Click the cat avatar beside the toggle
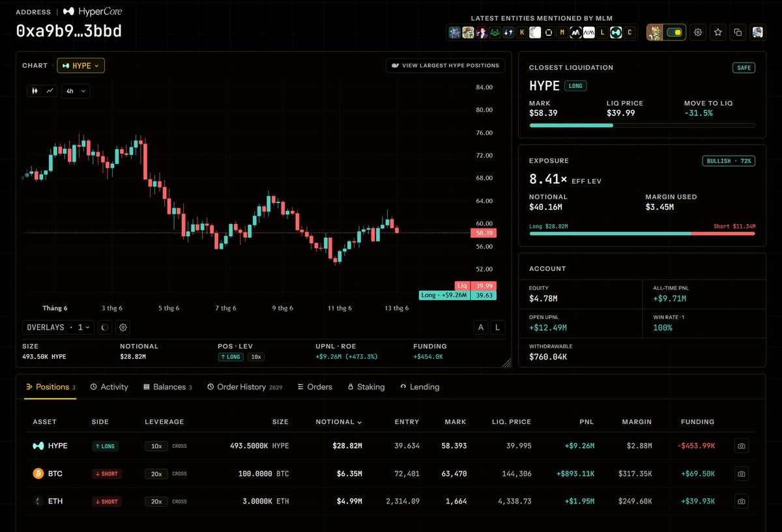Screen dimensions: 782x532 point(656,32)
